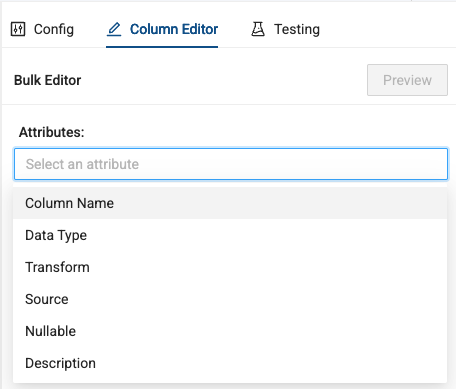Screen dimensions: 456x389
Task: Open the Testing tab
Action: tap(285, 29)
